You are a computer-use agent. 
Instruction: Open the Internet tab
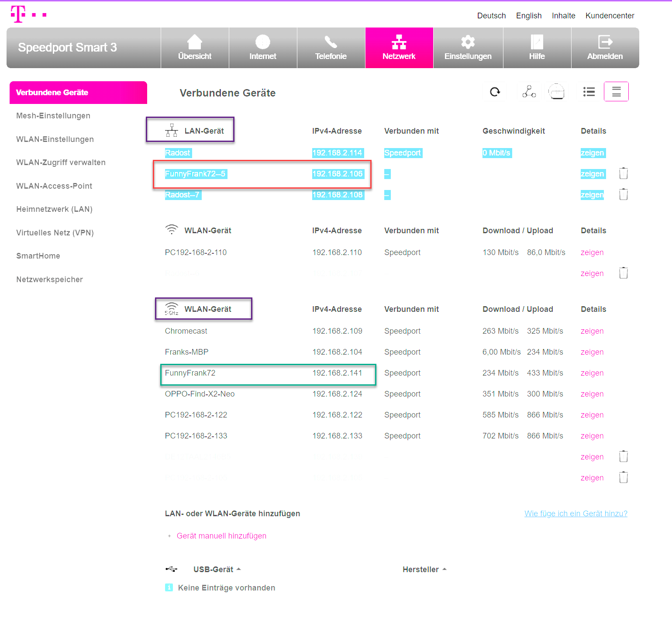(263, 48)
